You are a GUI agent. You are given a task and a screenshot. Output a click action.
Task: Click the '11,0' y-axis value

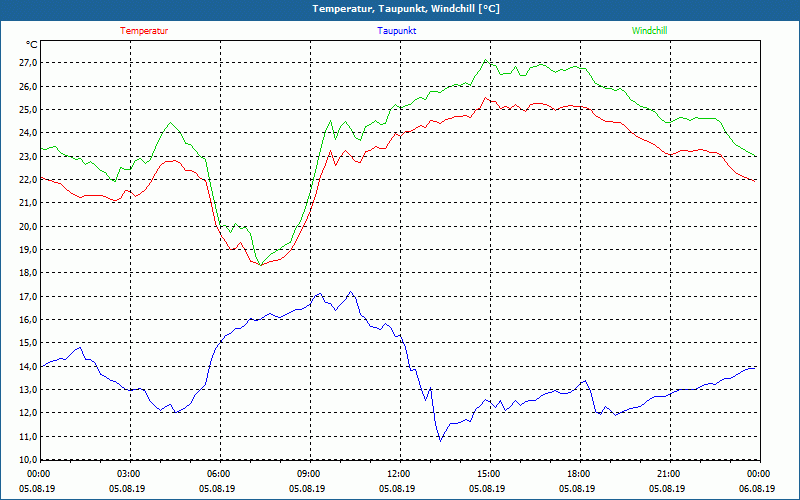coord(28,436)
